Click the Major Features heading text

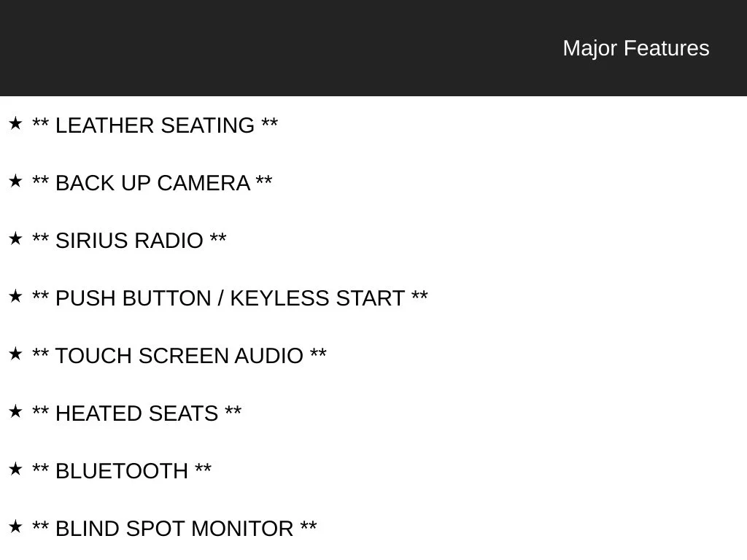click(x=636, y=48)
